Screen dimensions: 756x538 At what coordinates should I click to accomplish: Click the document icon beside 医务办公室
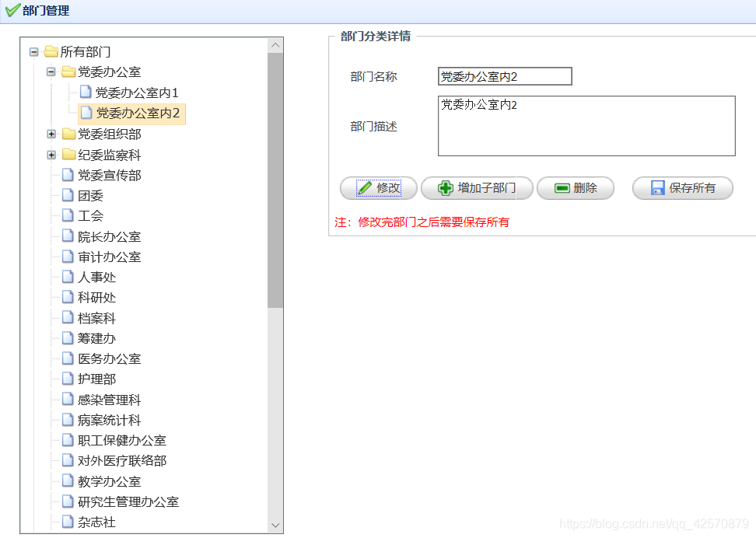click(68, 358)
